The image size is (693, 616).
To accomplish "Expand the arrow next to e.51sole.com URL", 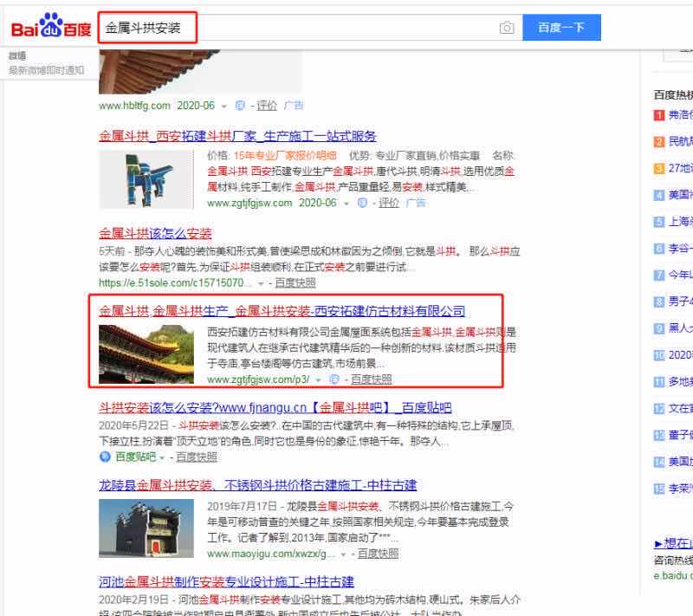I will pyautogui.click(x=261, y=283).
